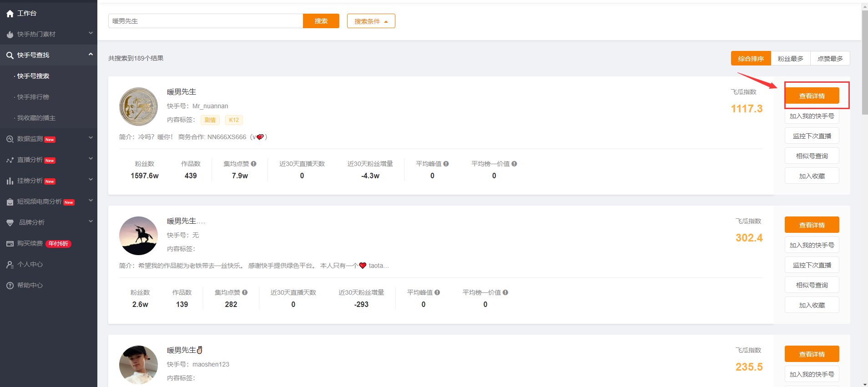The width and height of the screenshot is (868, 387).
Task: Sort results by 综合排序
Action: 751,58
